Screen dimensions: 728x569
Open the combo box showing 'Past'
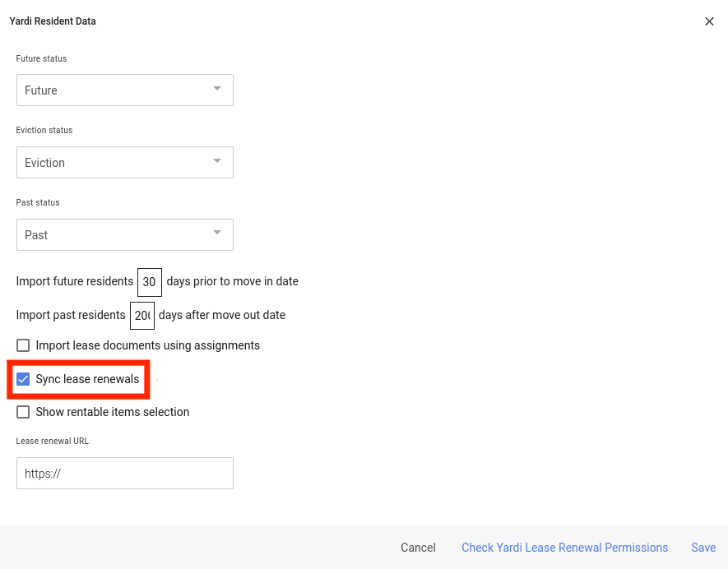coord(115,235)
